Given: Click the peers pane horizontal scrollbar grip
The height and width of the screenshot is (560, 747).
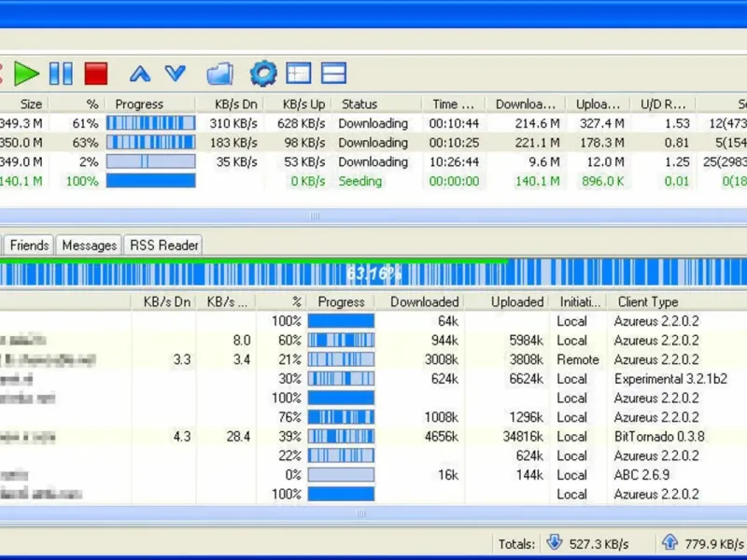Looking at the screenshot, I should click(360, 513).
